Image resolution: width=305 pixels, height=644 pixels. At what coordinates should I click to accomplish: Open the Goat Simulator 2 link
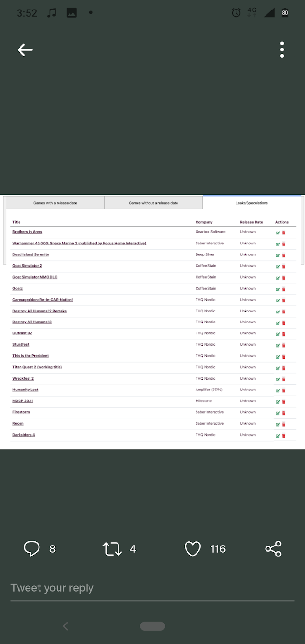(x=27, y=266)
